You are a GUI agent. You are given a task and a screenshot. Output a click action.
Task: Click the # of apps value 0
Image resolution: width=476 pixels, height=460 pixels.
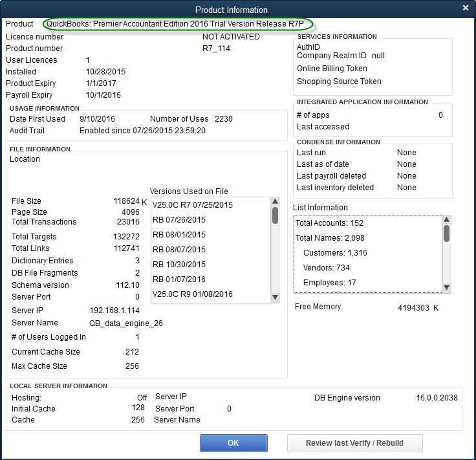(x=440, y=115)
